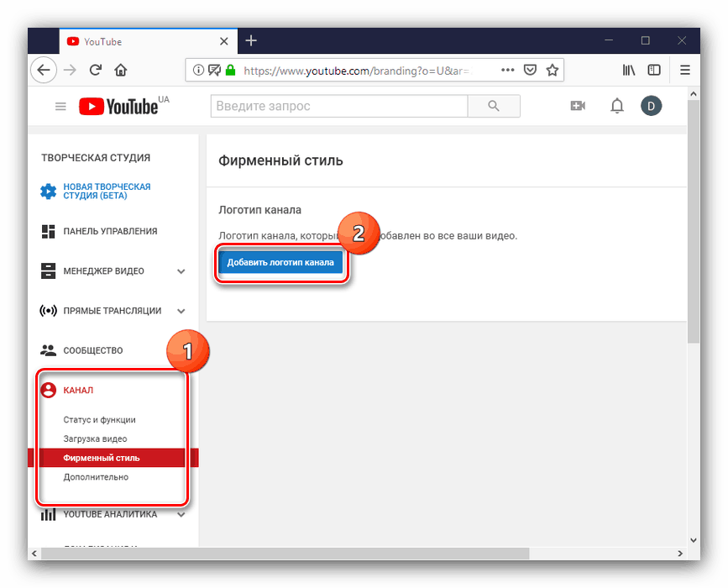Select the YouTube browser tab
Image resolution: width=728 pixels, height=588 pixels.
pyautogui.click(x=149, y=41)
